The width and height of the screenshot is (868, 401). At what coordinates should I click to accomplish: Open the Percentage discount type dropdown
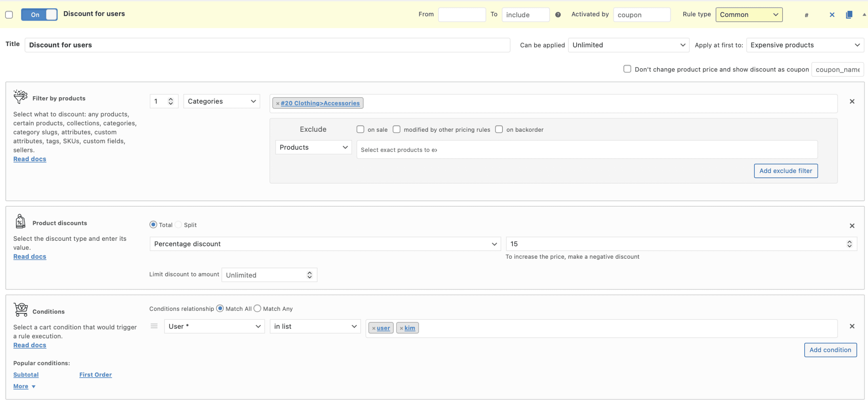click(x=325, y=244)
